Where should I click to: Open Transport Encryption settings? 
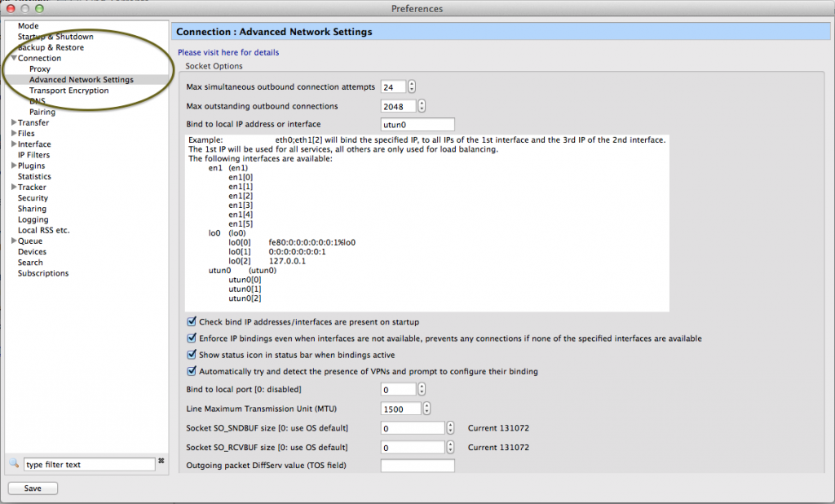point(68,90)
